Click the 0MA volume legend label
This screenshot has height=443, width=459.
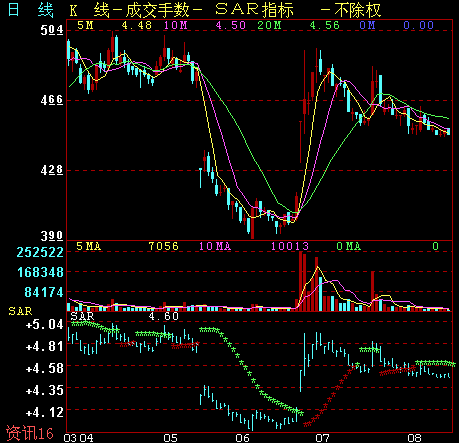coord(349,246)
